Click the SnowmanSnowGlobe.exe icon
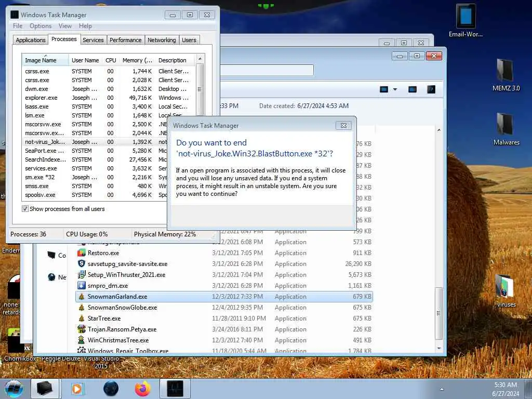This screenshot has height=399, width=532. point(82,307)
